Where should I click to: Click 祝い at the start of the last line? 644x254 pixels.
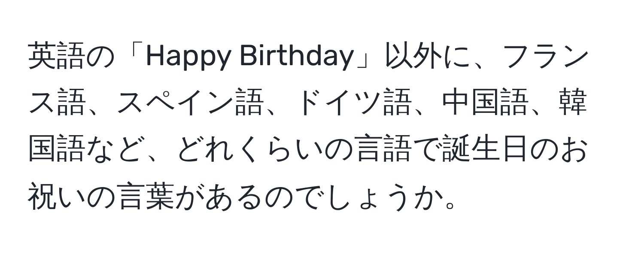point(56,198)
